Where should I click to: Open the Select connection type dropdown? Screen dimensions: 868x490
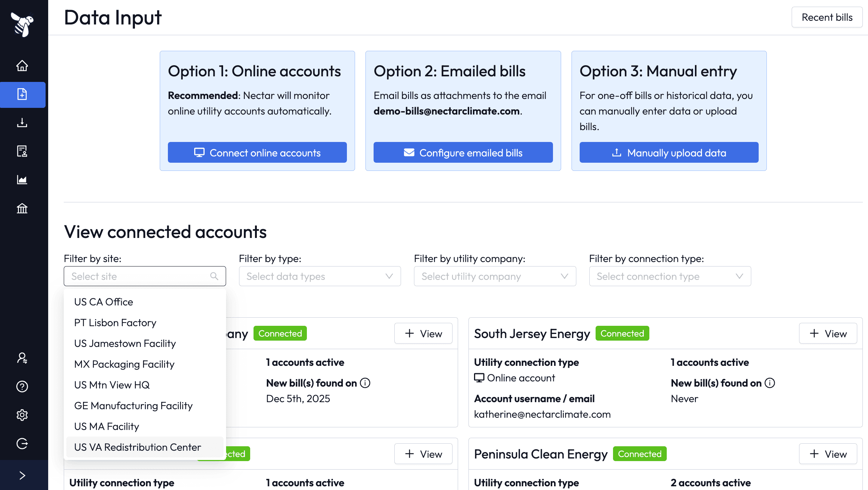[670, 276]
